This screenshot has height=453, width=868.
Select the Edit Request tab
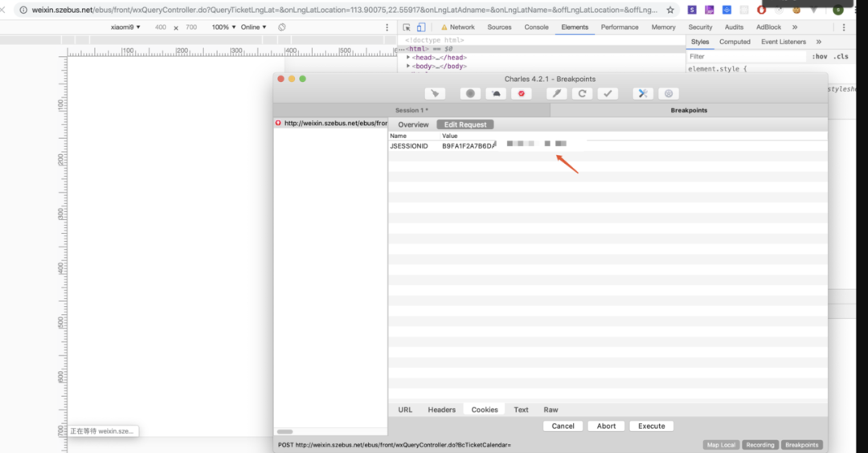coord(465,124)
